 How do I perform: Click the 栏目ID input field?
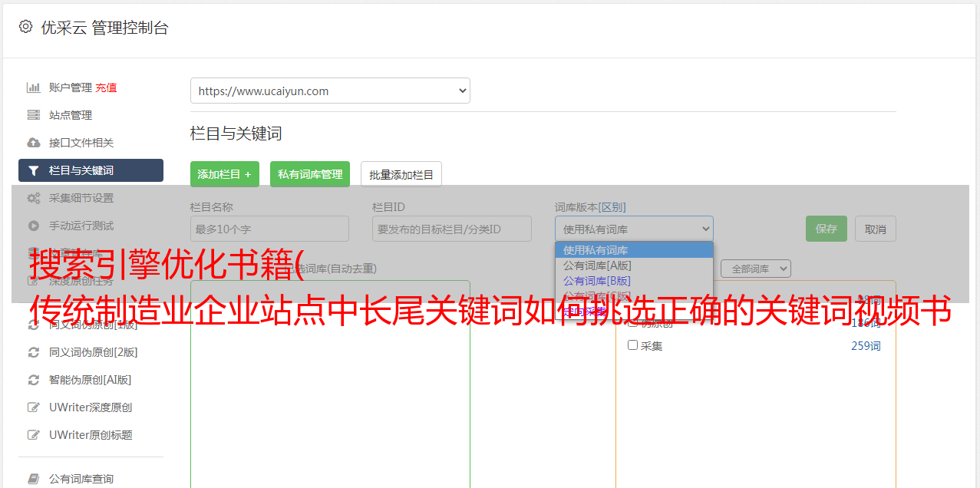coord(452,229)
